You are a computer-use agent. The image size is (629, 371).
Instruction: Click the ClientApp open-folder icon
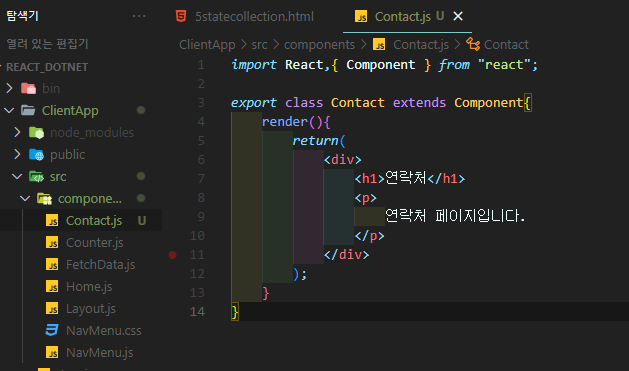(x=28, y=110)
